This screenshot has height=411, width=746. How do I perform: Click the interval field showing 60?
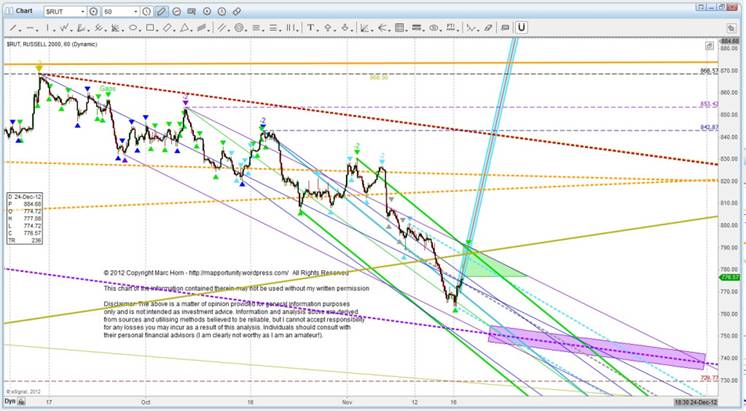(116, 10)
